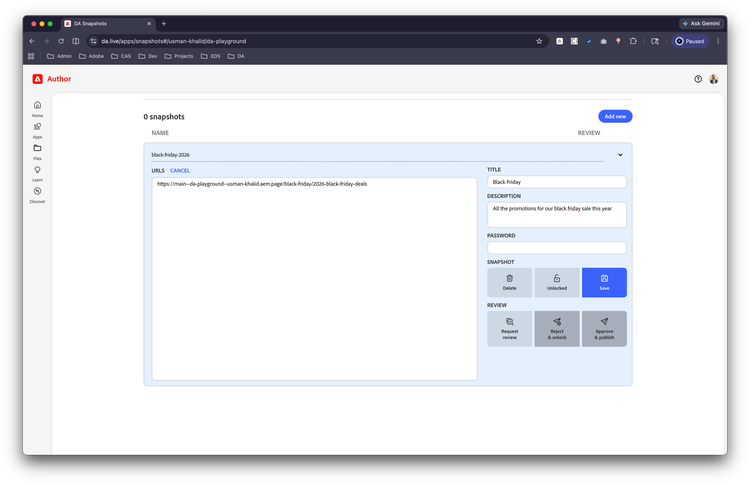Open the Learn lightbulb icon
750x485 pixels.
(x=37, y=170)
